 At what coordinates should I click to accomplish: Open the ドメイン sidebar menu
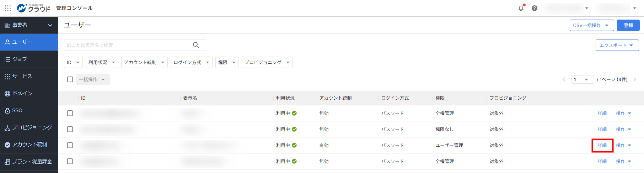[x=29, y=93]
